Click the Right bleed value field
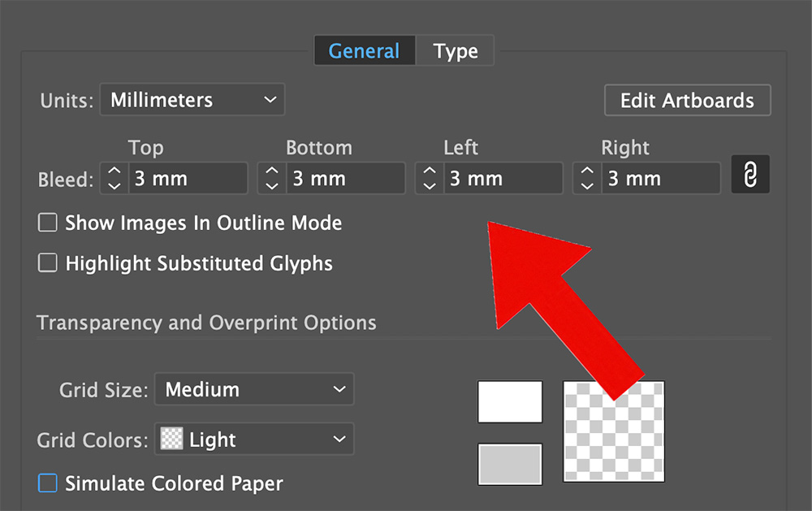Viewport: 812px width, 511px height. point(660,179)
